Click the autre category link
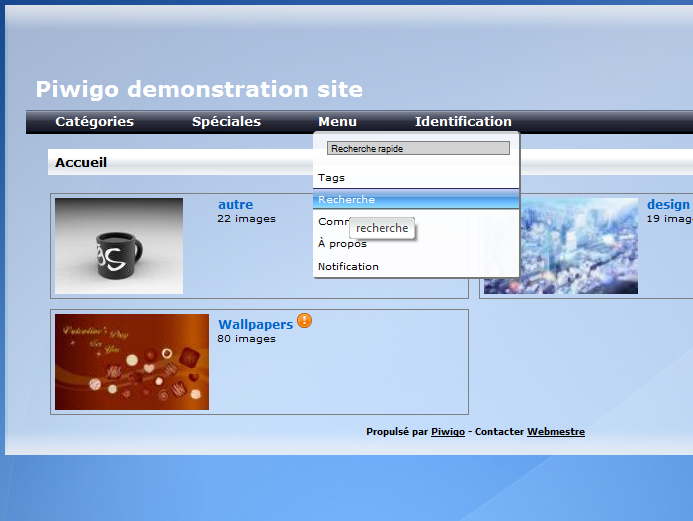 235,205
